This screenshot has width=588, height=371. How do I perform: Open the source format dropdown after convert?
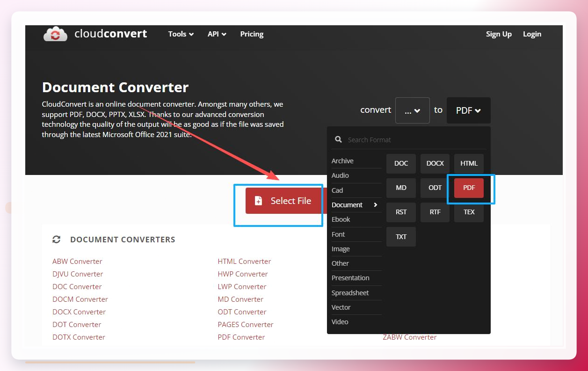point(413,110)
